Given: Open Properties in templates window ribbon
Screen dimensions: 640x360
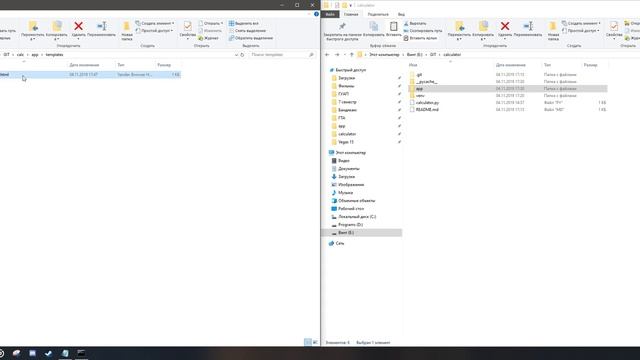Looking at the screenshot, I should click(188, 29).
